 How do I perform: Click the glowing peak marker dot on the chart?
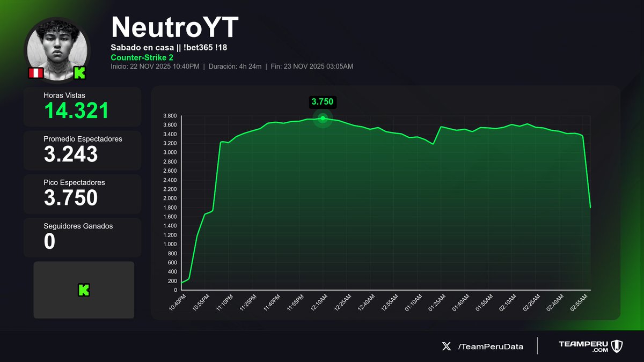(323, 119)
